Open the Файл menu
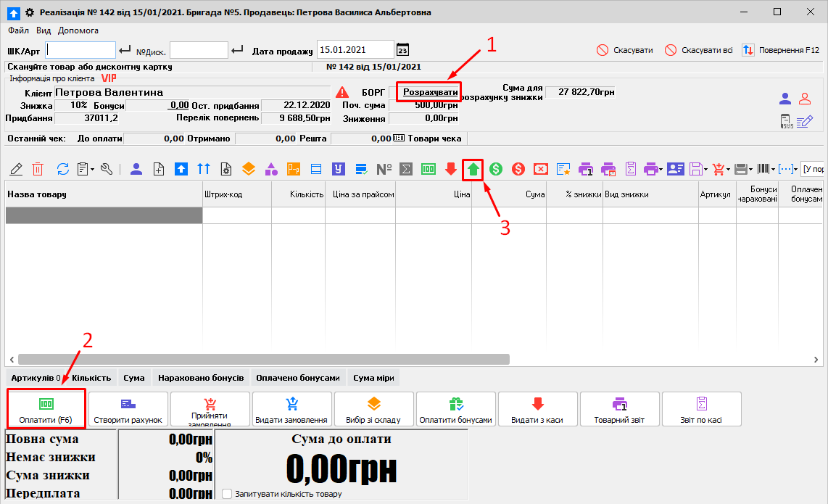Image resolution: width=828 pixels, height=504 pixels. point(19,30)
